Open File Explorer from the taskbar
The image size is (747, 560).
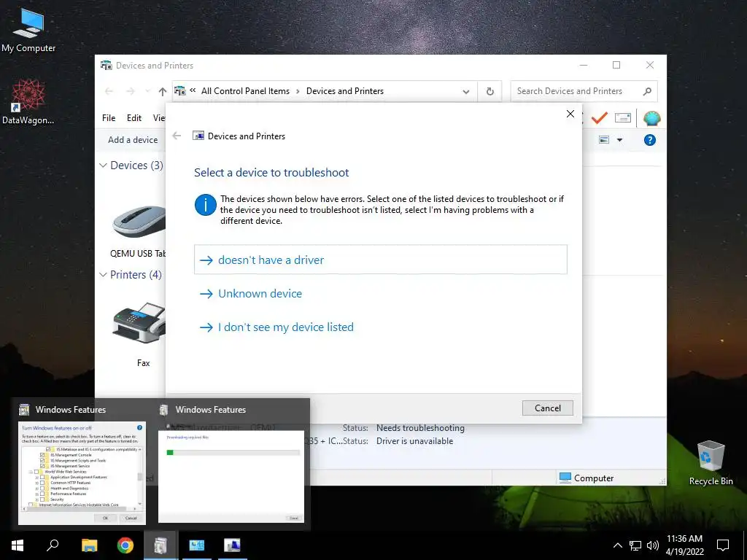[89, 545]
